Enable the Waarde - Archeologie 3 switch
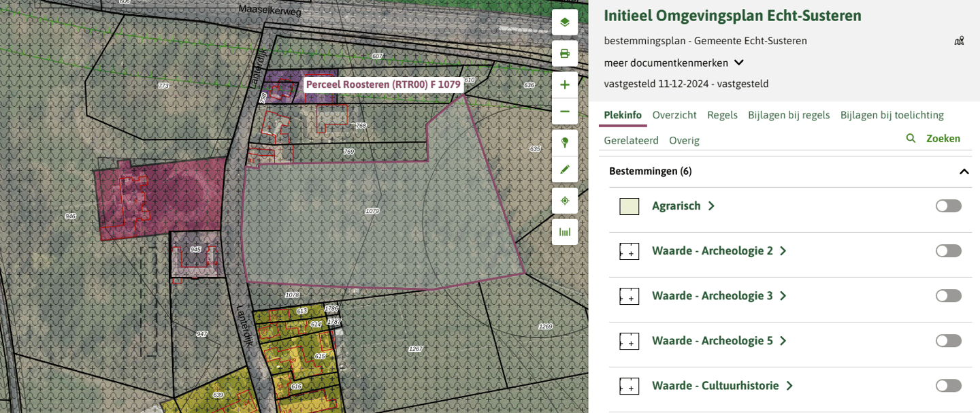This screenshot has height=413, width=980. [x=948, y=296]
